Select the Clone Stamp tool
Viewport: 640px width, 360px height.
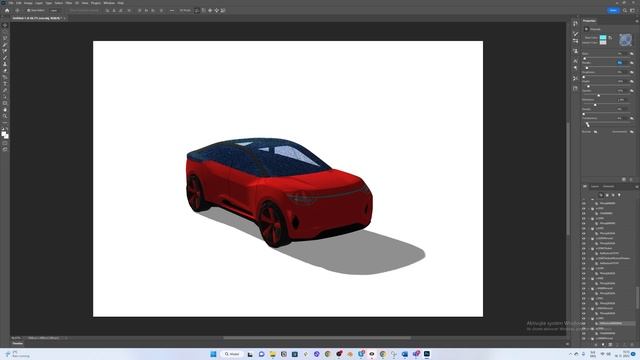5,64
